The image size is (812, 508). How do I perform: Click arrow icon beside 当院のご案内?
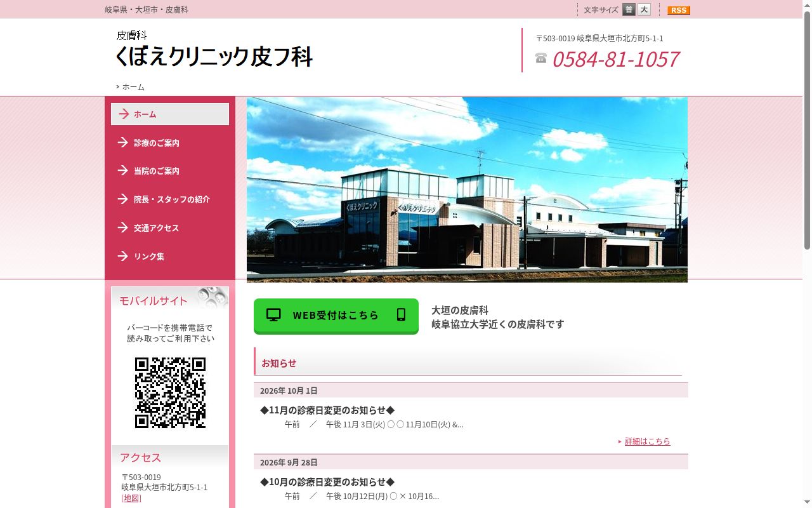pos(123,170)
